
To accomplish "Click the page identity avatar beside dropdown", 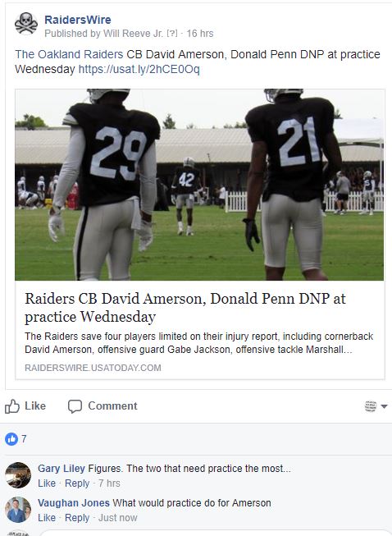I will point(371,406).
